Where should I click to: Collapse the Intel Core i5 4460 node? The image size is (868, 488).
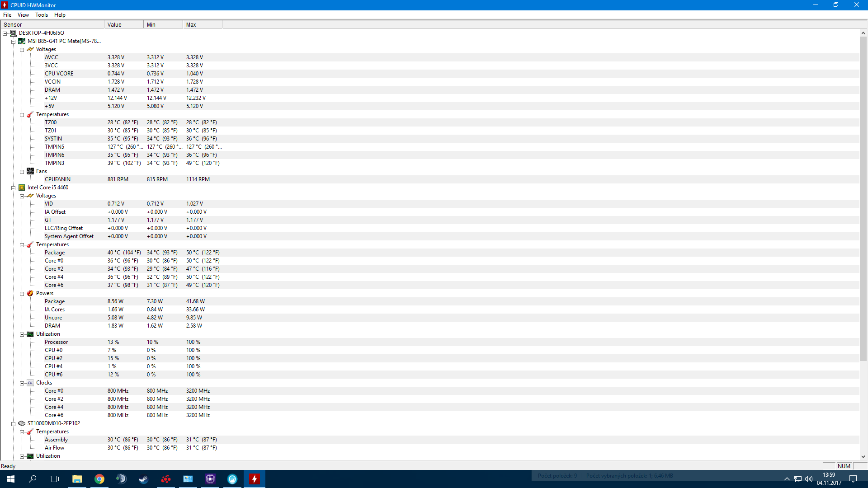coord(13,188)
